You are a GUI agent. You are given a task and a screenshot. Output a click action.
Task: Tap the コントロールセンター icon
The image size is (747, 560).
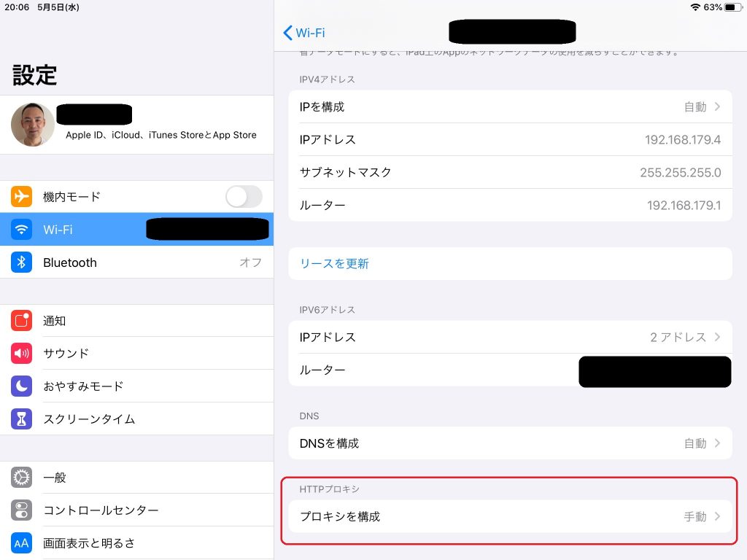[x=22, y=510]
